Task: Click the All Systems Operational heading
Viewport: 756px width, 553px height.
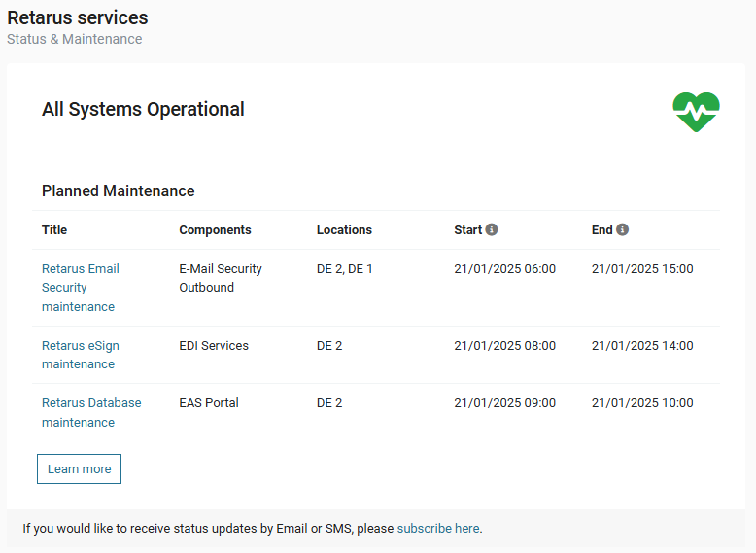Action: [143, 110]
